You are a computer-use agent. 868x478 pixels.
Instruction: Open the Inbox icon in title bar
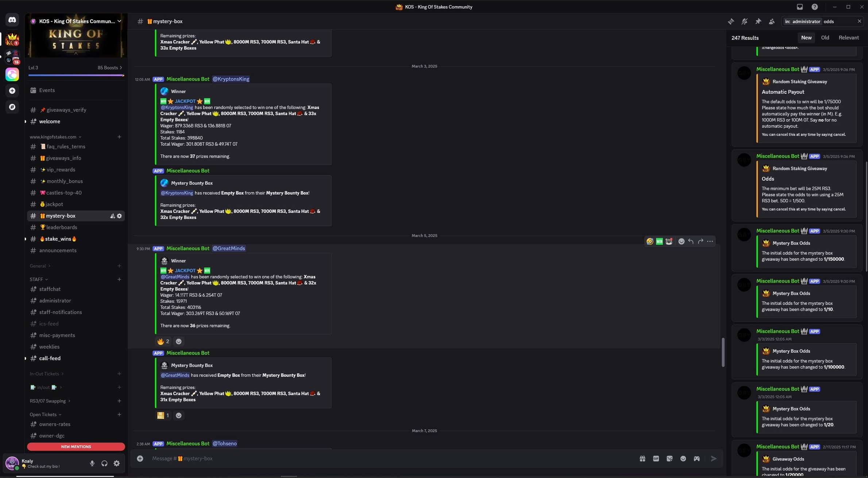tap(800, 7)
